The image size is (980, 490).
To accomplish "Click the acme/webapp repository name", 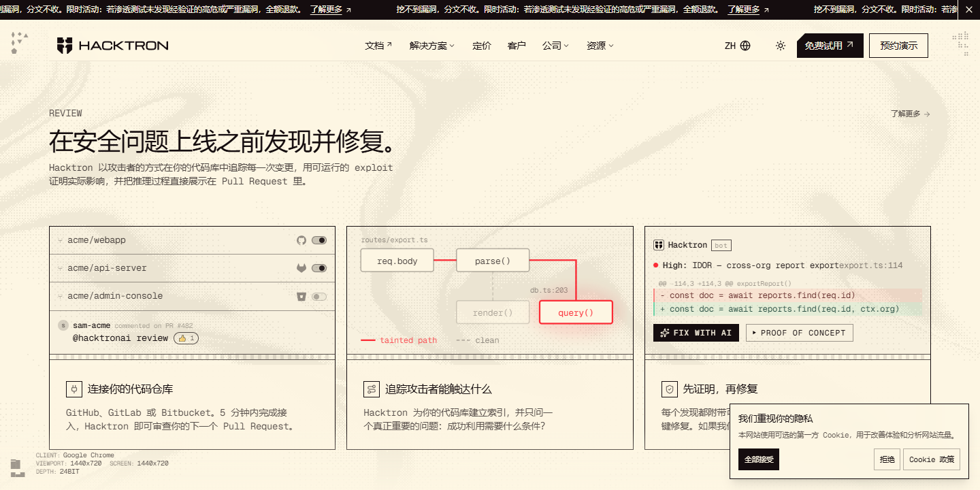I will pos(97,240).
